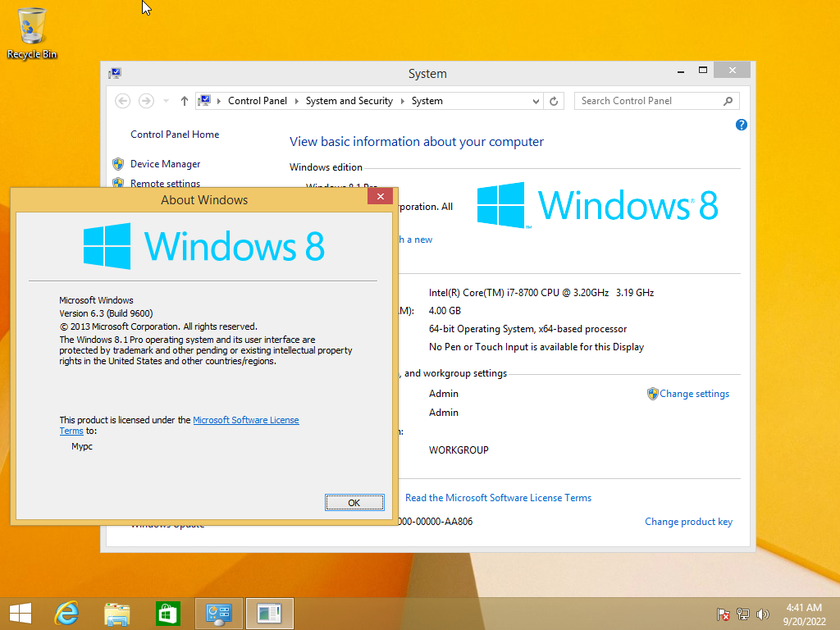840x630 pixels.
Task: Close the About Windows dialog
Action: pyautogui.click(x=381, y=197)
